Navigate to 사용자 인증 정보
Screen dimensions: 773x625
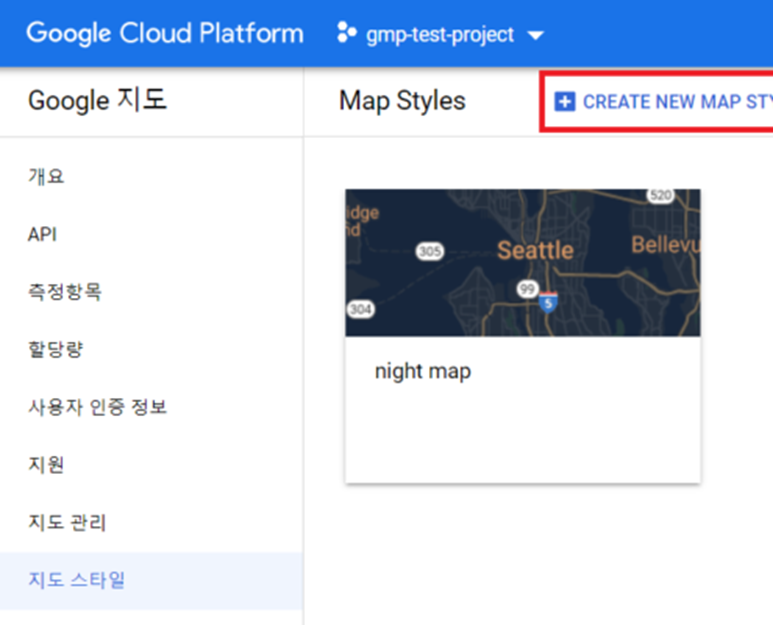pyautogui.click(x=97, y=407)
